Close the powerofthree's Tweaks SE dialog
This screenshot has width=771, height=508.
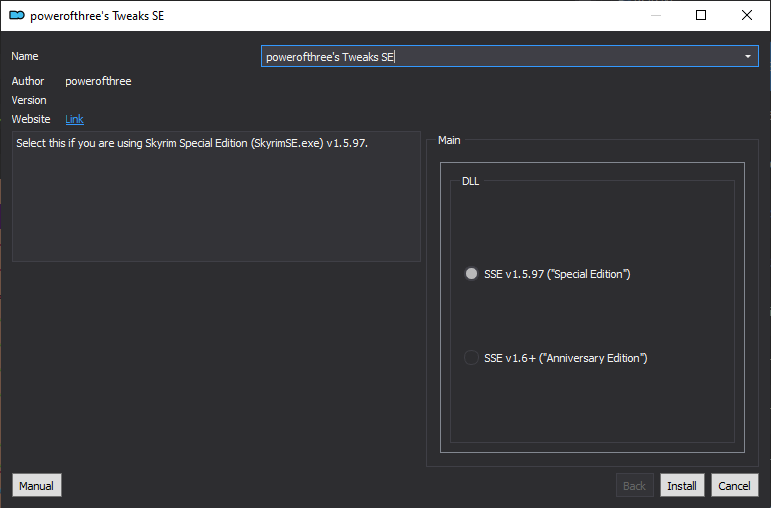747,15
